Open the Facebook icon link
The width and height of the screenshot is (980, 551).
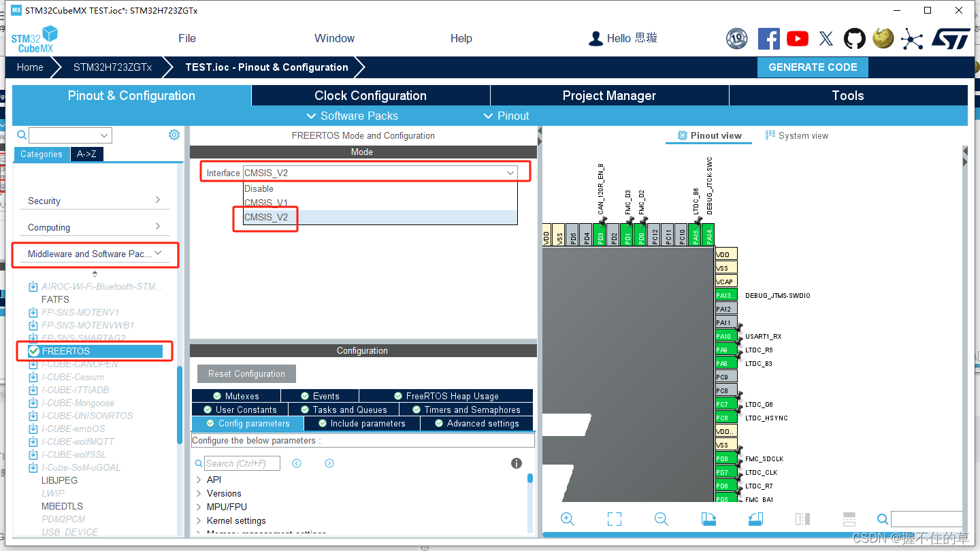click(x=768, y=39)
